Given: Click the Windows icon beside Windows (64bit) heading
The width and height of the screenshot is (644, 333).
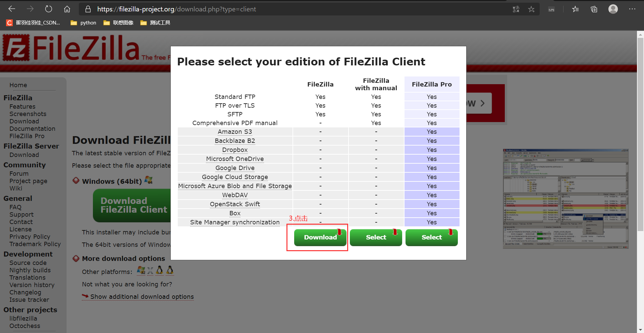Looking at the screenshot, I should (149, 180).
